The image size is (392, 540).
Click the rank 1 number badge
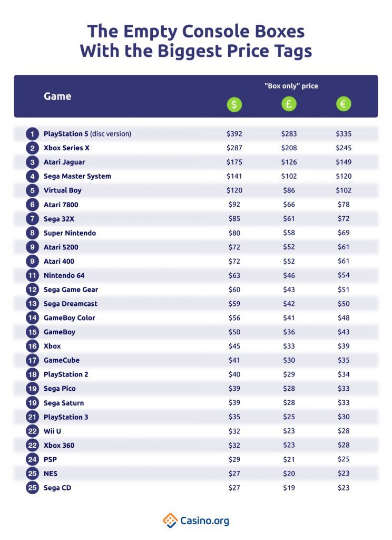point(32,134)
